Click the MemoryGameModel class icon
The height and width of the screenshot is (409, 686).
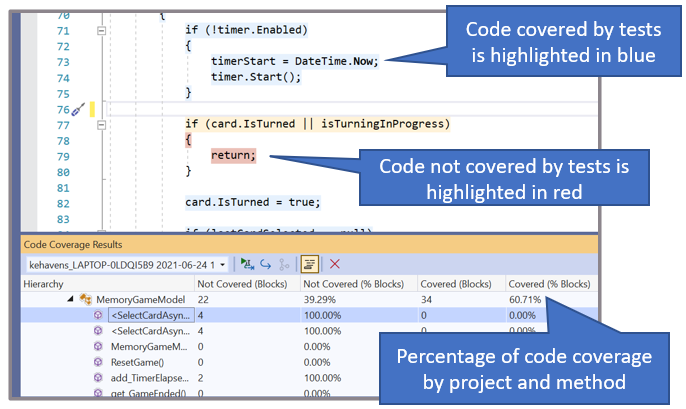pos(85,299)
